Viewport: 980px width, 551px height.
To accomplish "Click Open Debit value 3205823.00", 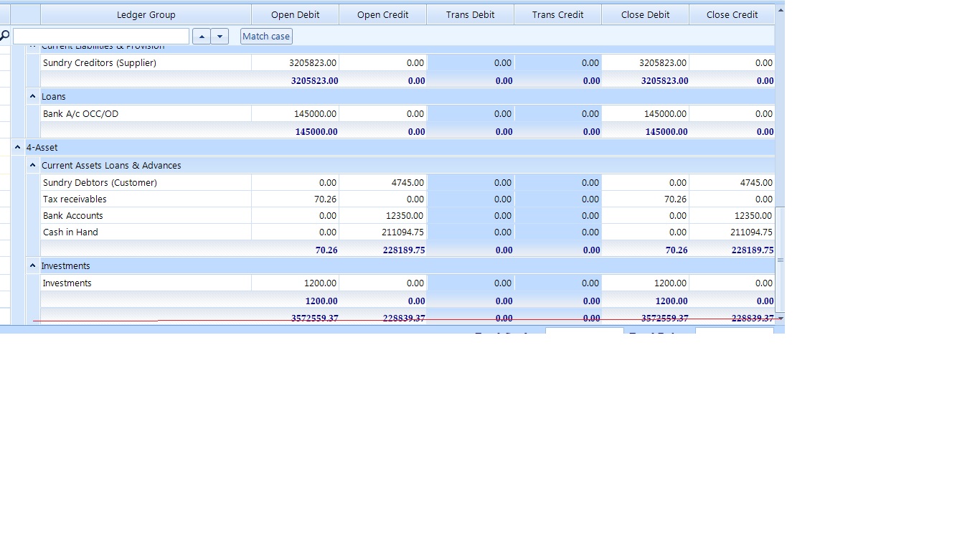I will (x=313, y=62).
